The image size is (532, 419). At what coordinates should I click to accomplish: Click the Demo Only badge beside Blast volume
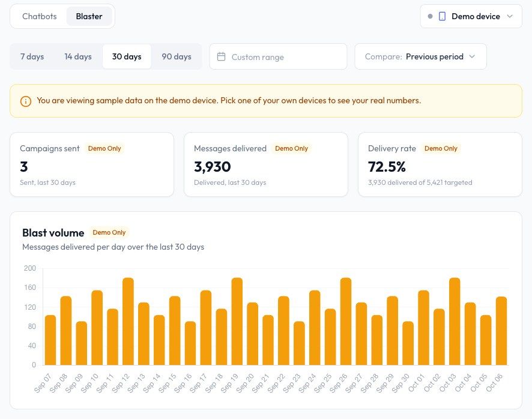109,233
